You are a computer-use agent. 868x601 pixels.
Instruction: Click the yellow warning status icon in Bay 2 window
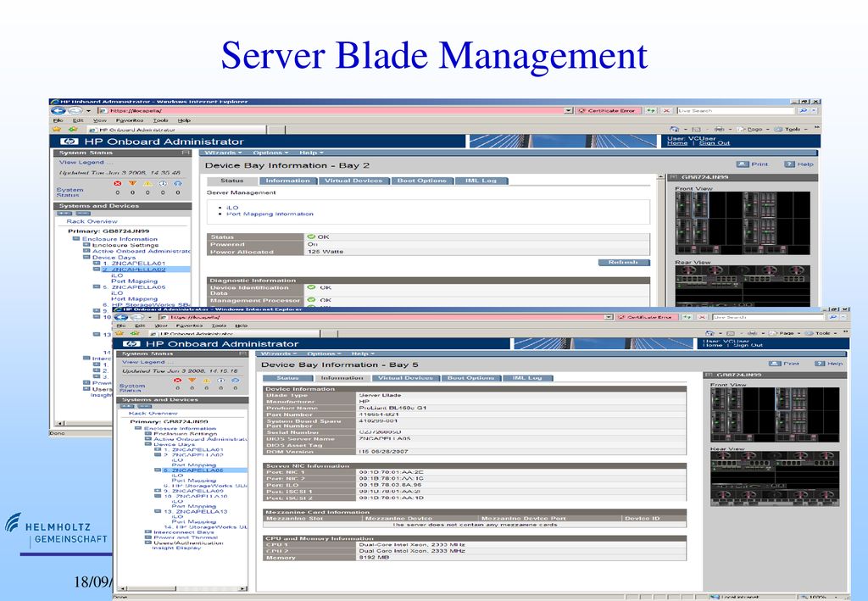click(x=147, y=183)
